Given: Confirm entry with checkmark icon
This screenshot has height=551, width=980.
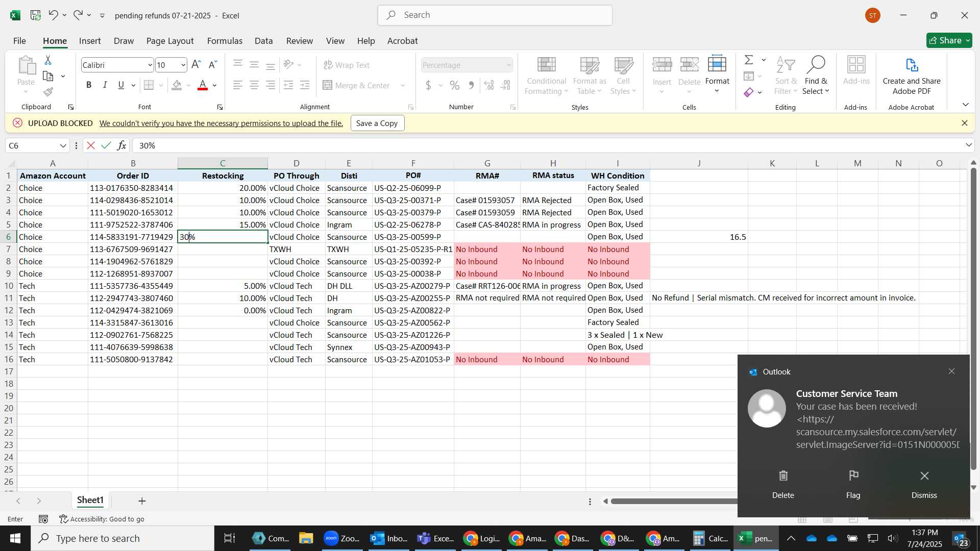Looking at the screenshot, I should [x=106, y=145].
